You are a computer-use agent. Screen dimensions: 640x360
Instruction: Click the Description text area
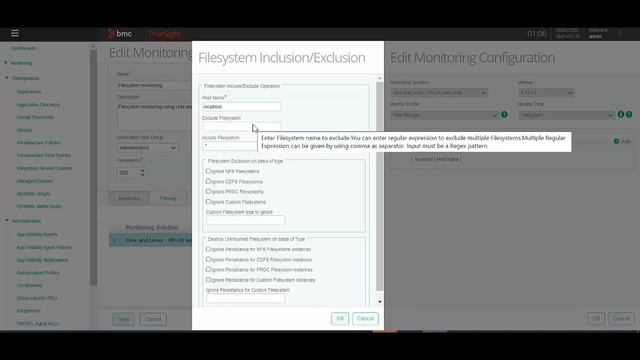(154, 116)
